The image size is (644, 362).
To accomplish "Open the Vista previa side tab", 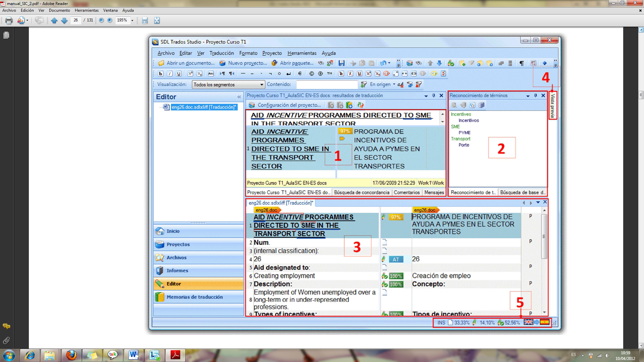I will (x=553, y=105).
